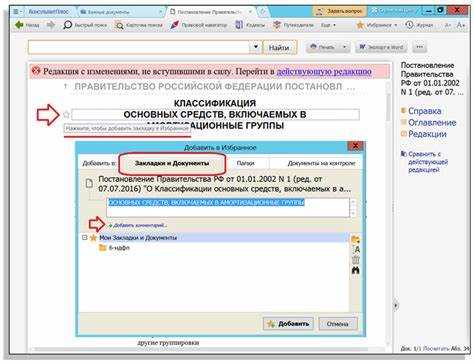Select the Документы на контроле tab
The height and width of the screenshot is (364, 474).
pos(321,163)
